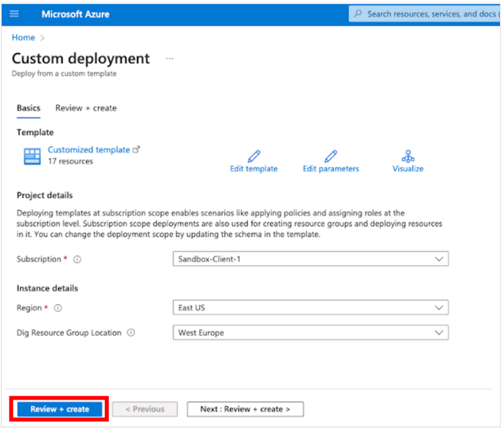Show Subscription info tooltip icon
504x433 pixels.
click(x=77, y=259)
